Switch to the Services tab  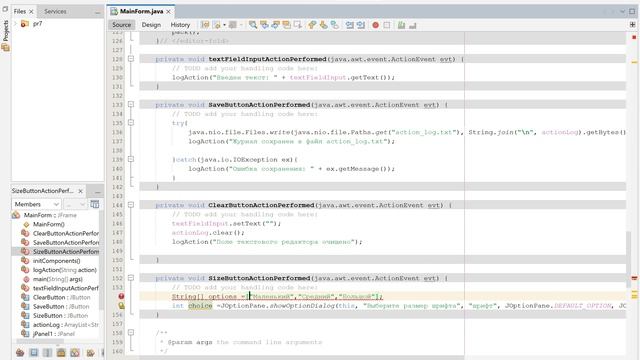(55, 11)
